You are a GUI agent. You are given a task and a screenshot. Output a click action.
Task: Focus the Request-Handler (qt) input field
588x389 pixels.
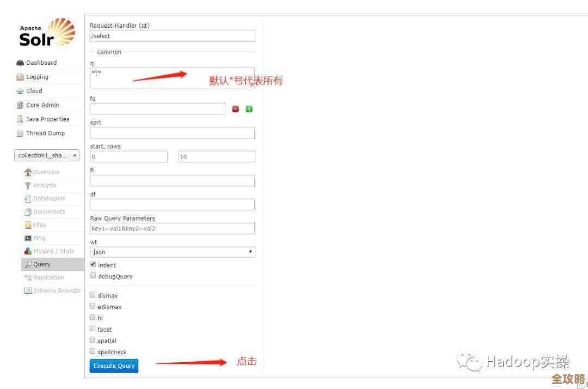coord(172,36)
